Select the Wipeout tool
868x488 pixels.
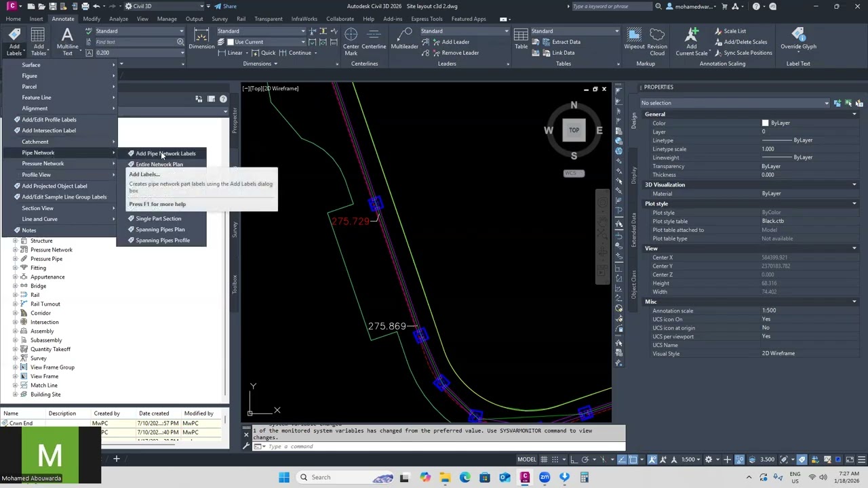click(634, 39)
